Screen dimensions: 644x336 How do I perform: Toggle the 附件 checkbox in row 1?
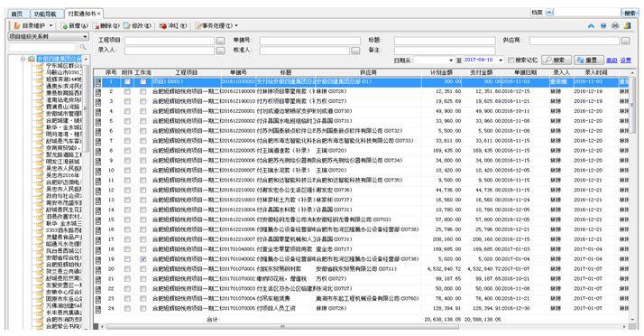(x=127, y=82)
